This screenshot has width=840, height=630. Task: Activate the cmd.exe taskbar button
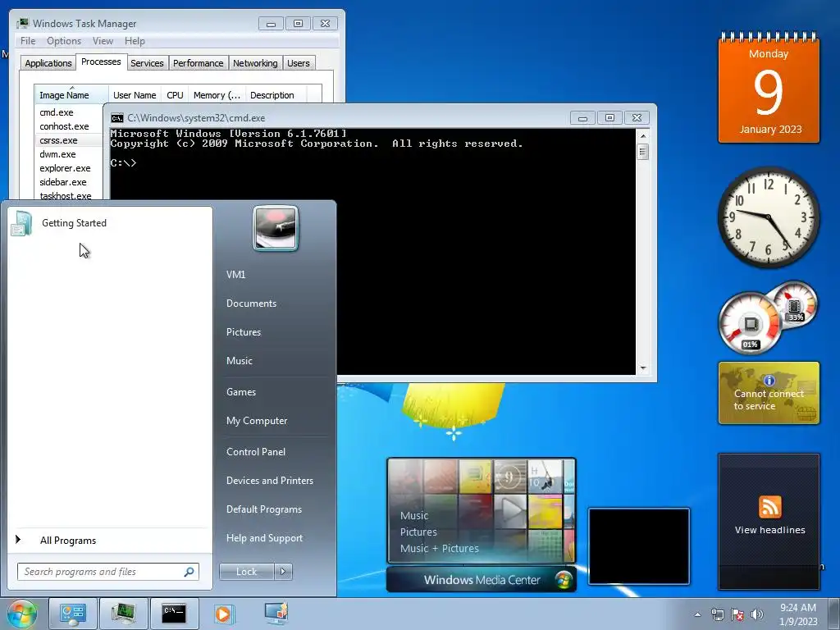(x=174, y=614)
